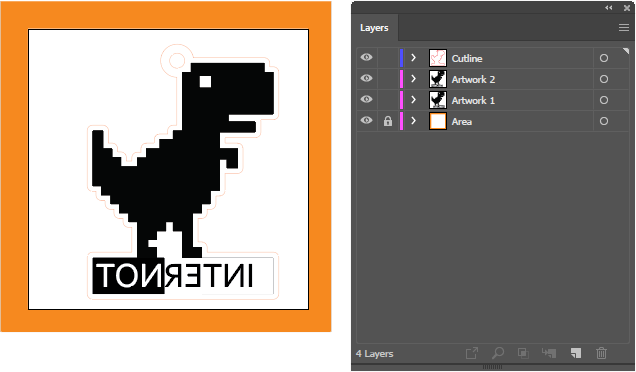Open the Layers panel hamburger menu
Screen dimensions: 636x372
pyautogui.click(x=623, y=28)
